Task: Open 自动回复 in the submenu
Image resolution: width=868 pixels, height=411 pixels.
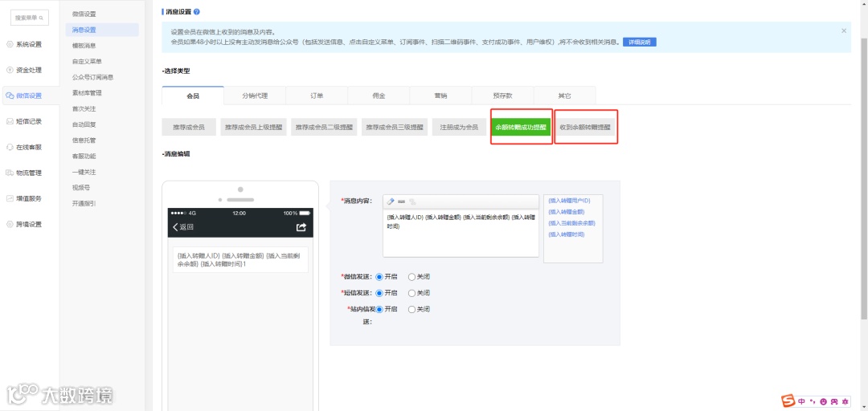Action: pyautogui.click(x=84, y=124)
